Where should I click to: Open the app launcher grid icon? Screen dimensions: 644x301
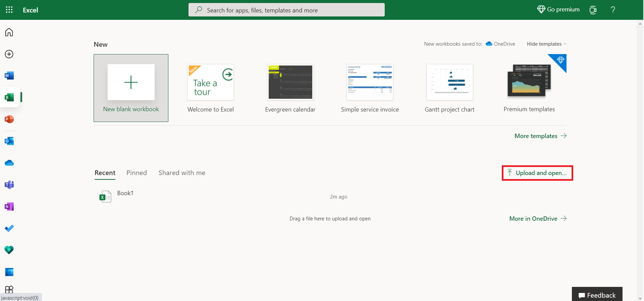(9, 10)
